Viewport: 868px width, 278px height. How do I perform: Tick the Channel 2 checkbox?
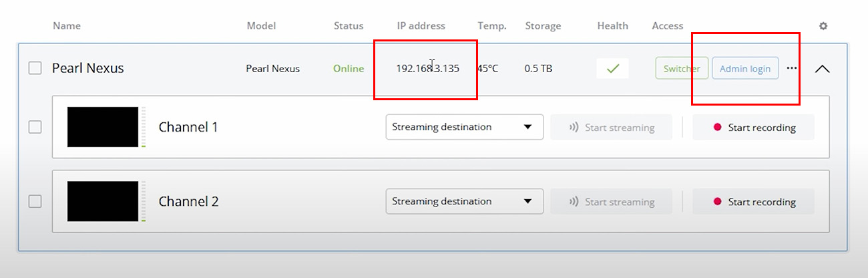pos(35,201)
